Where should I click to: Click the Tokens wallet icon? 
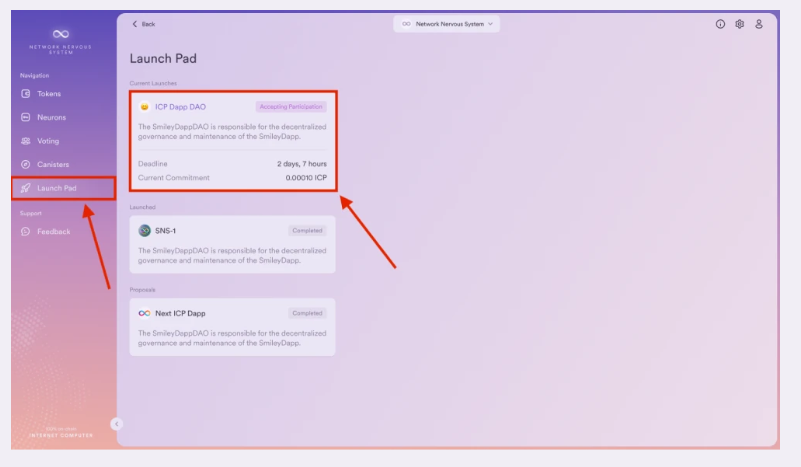pos(26,94)
